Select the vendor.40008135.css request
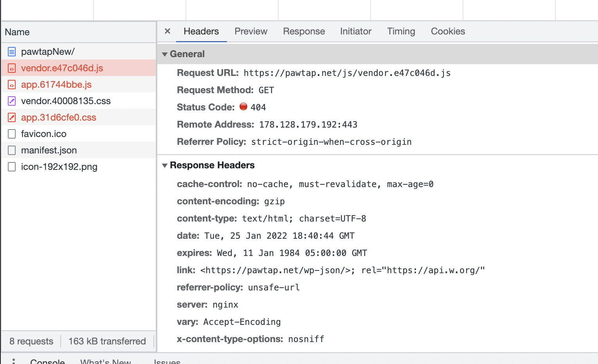The width and height of the screenshot is (598, 364). (x=78, y=101)
